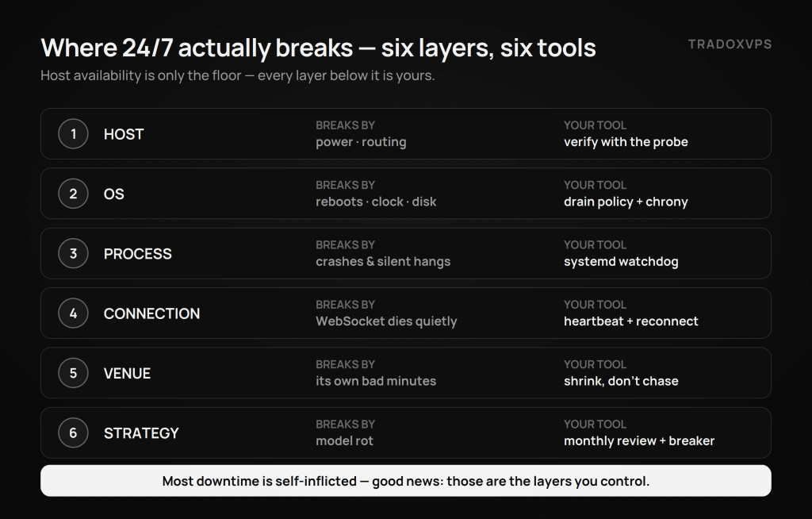The width and height of the screenshot is (812, 519).
Task: Click the text 'model rot'
Action: 344,440
